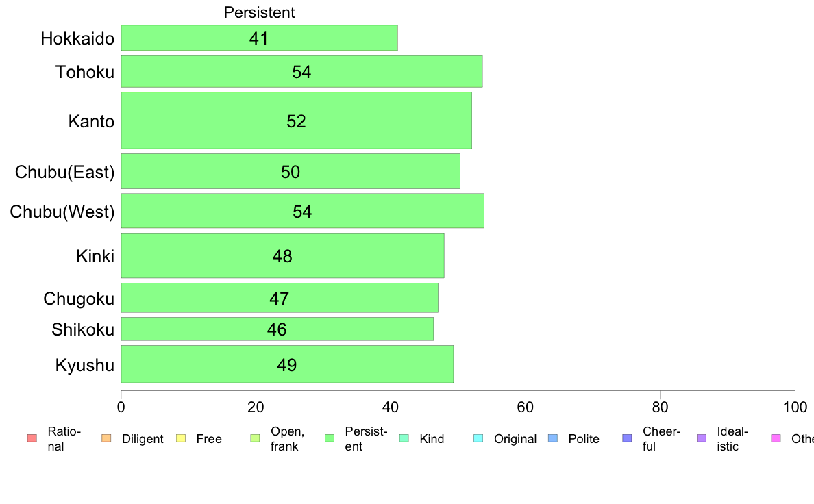Screen dimensions: 814x504
Task: Click the Idealistic purple legend swatch
Action: (702, 438)
